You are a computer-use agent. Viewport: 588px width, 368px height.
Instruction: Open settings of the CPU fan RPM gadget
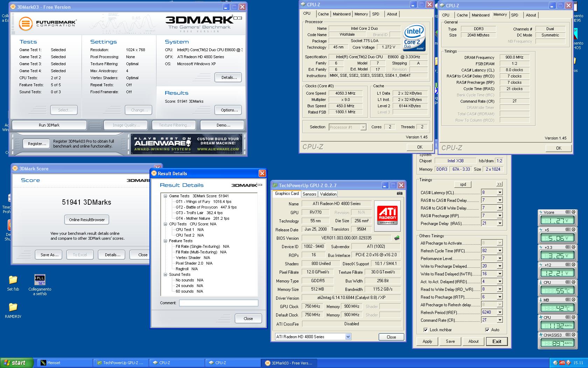tap(569, 317)
